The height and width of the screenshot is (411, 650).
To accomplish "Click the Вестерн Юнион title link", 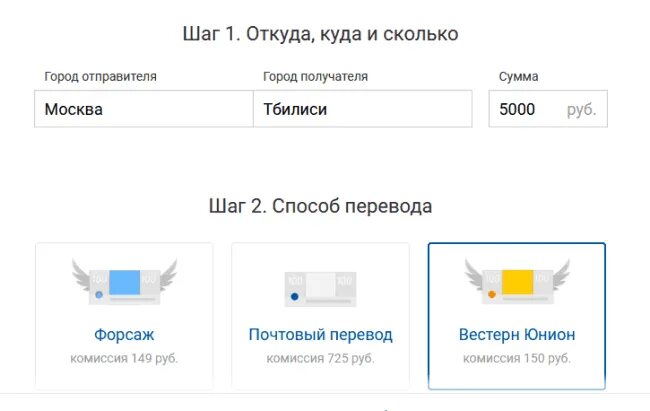I will [517, 334].
